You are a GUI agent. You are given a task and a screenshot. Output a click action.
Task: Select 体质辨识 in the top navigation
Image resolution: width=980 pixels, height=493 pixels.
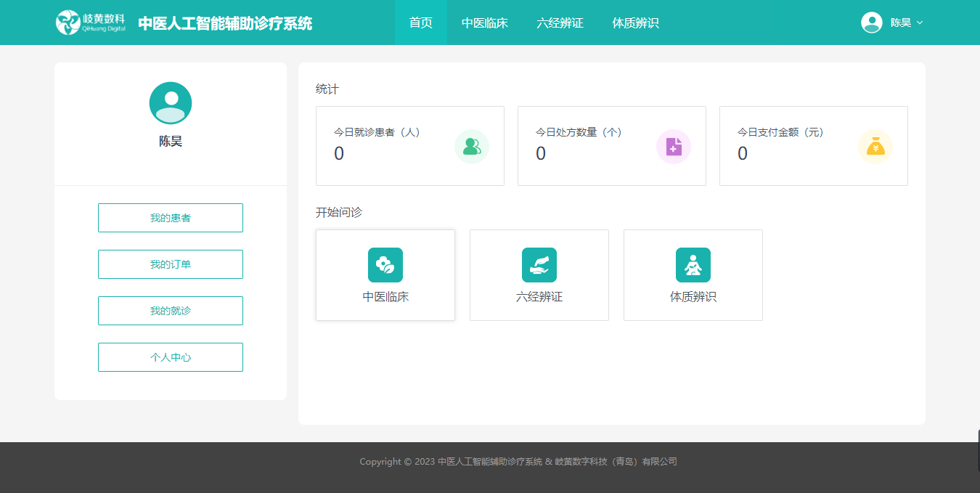click(x=635, y=23)
